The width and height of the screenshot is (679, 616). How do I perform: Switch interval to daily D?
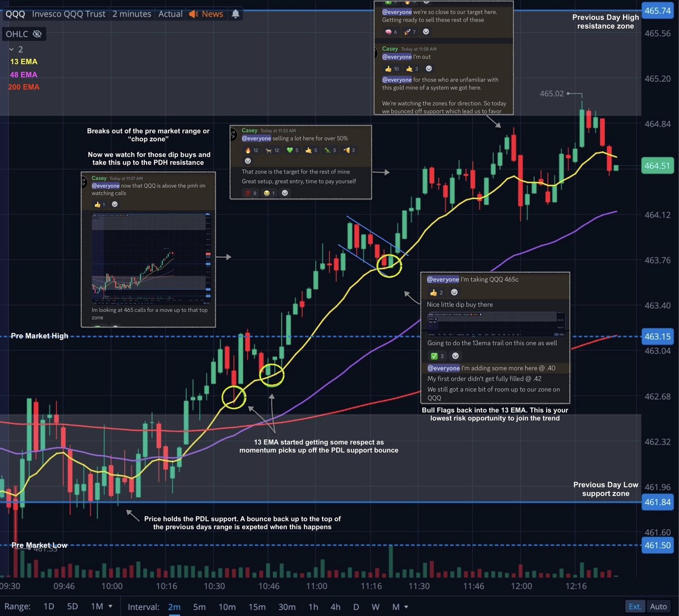pos(356,607)
